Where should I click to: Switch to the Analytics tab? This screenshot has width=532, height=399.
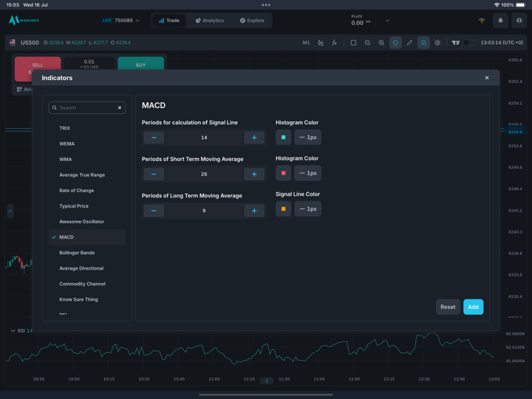point(210,21)
